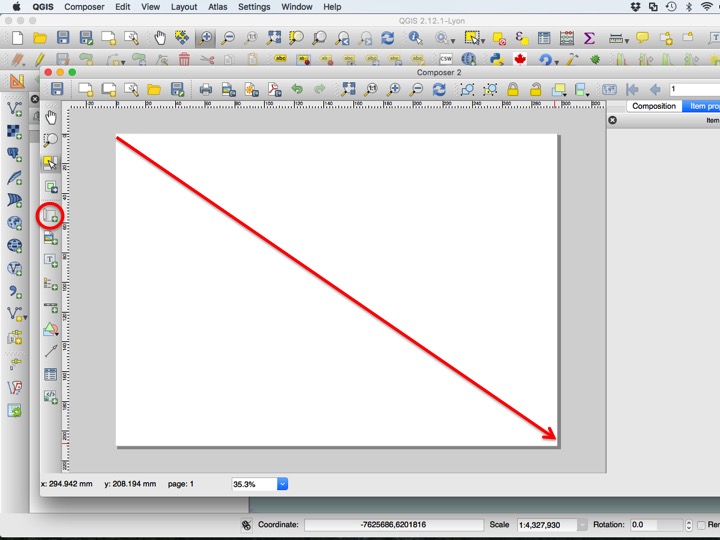Adjust rotation stepper in status bar
The width and height of the screenshot is (720, 540).
pos(688,524)
